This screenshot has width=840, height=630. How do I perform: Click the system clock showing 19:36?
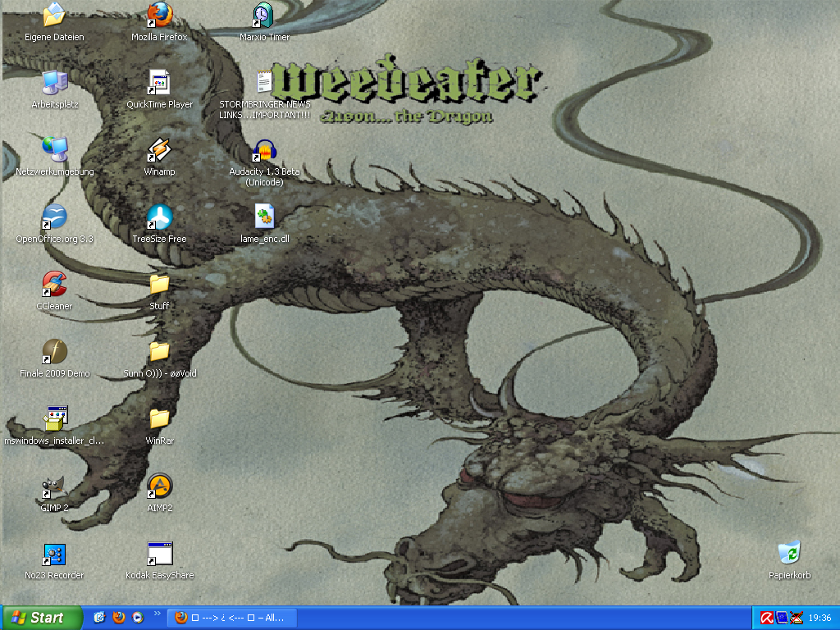click(819, 618)
